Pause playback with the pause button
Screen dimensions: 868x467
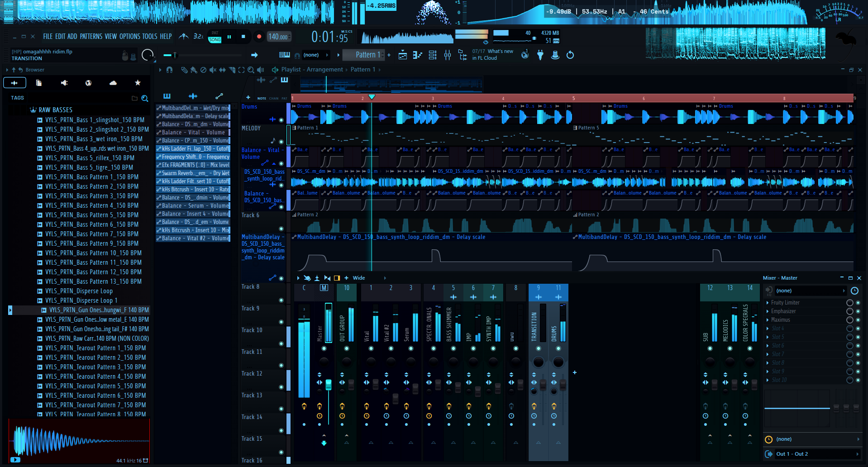pos(229,37)
